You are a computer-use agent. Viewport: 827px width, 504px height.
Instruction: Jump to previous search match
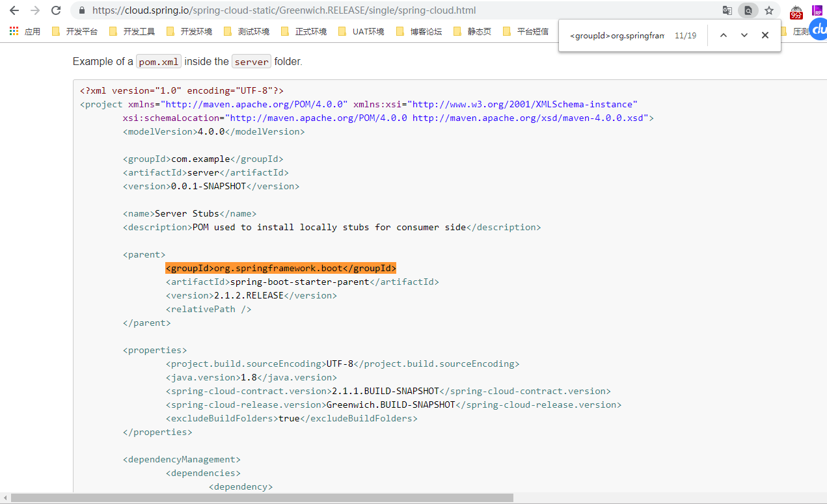coord(723,35)
